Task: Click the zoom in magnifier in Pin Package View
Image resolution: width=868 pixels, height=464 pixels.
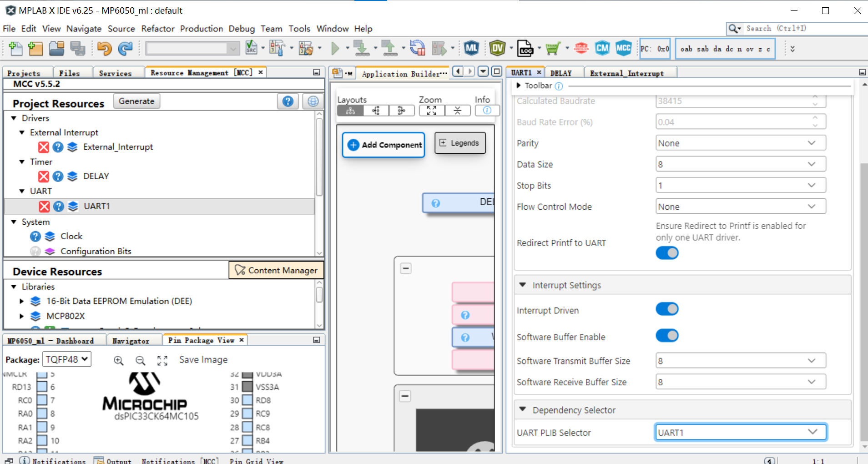Action: 119,360
